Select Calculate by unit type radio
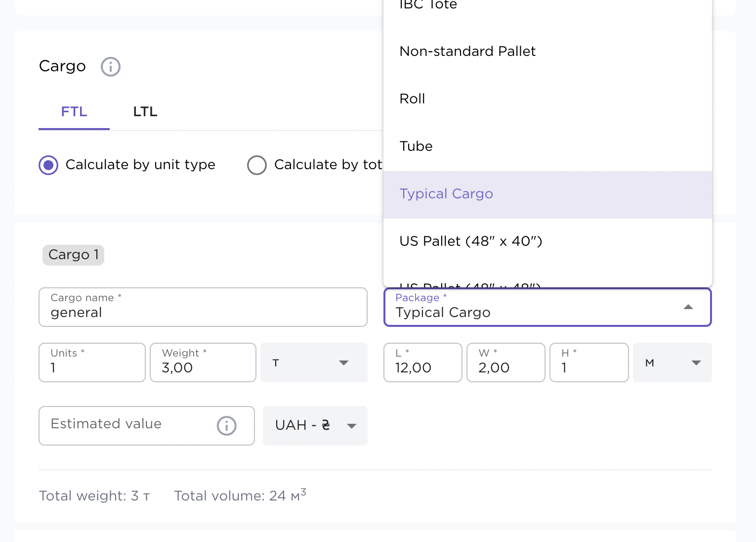The image size is (756, 542). (x=48, y=165)
